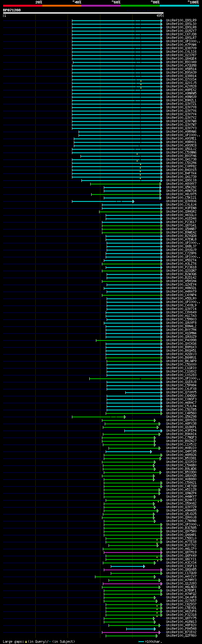Select hit label UniRef100_Q9SCI8
This screenshot has height=644, width=202.
[x=181, y=180]
